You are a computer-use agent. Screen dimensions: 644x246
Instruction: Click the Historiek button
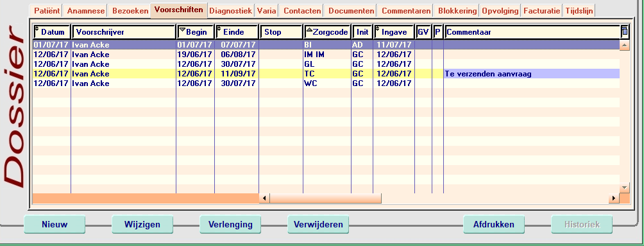click(582, 225)
